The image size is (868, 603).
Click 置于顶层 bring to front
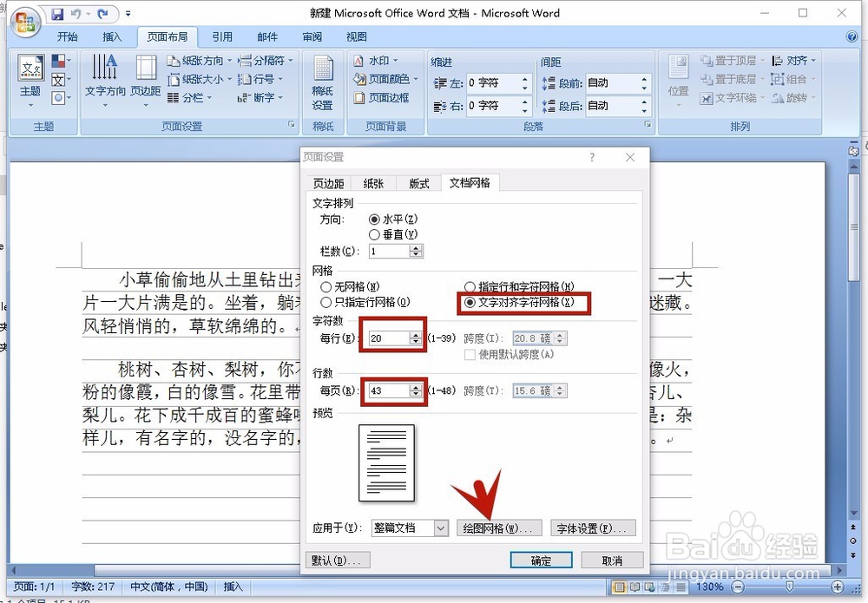(x=732, y=61)
